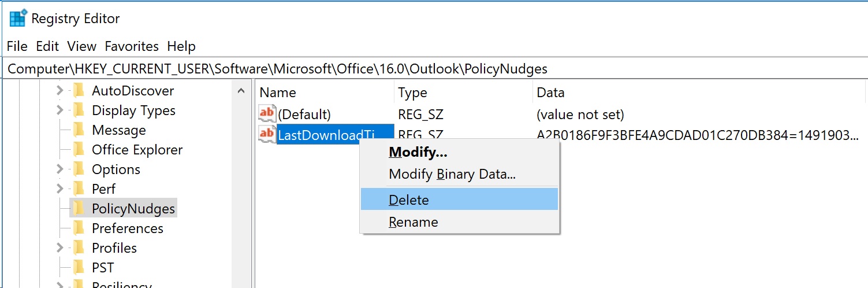The image size is (868, 288).
Task: Select the Office Explorer tree key
Action: (137, 150)
